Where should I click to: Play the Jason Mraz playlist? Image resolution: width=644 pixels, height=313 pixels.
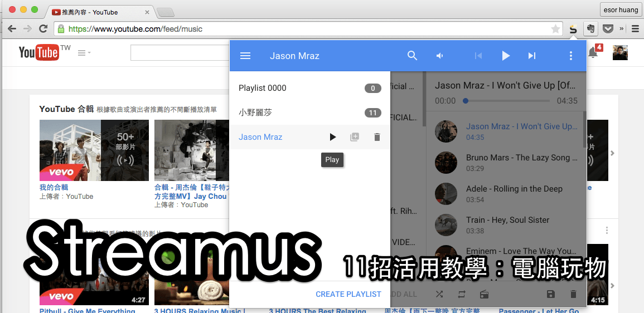click(333, 137)
